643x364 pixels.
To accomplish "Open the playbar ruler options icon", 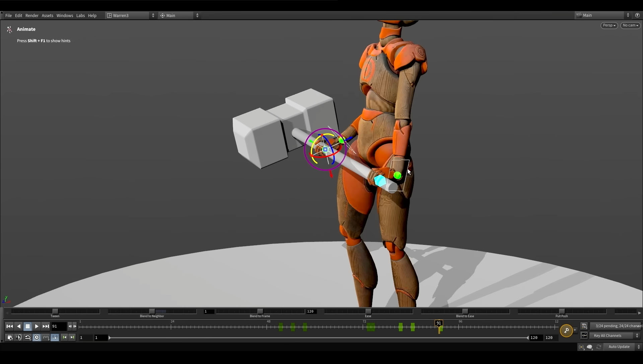I will point(46,337).
